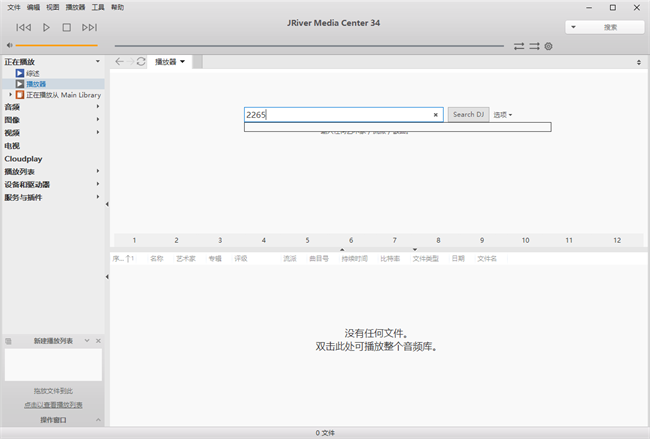Viewport: 650px width, 439px height.
Task: Open the 选项 dropdown next to Search DJ
Action: pos(502,115)
